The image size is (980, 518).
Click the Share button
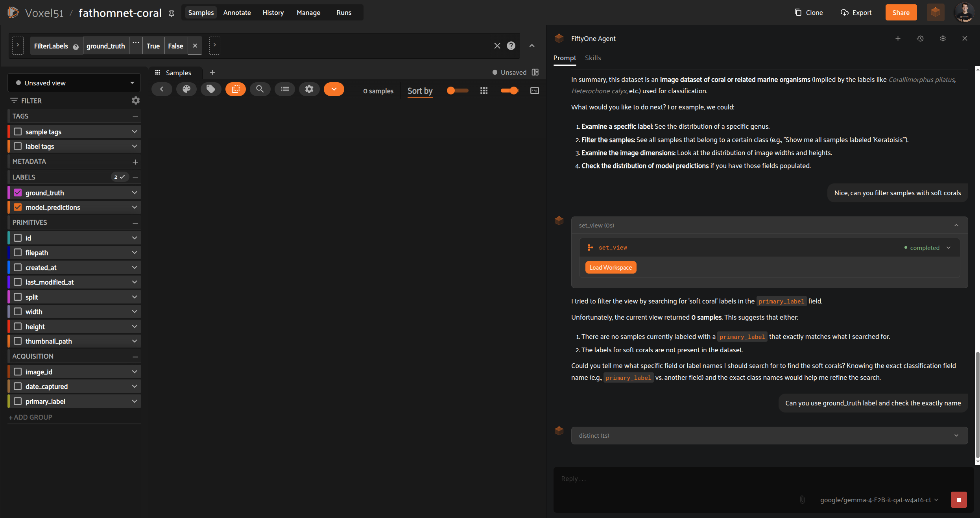point(901,13)
